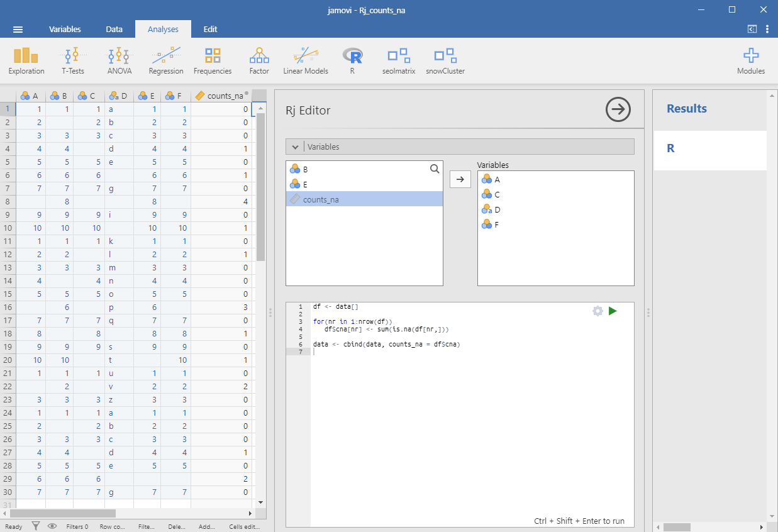Viewport: 778px width, 532px height.
Task: Select variable C in the Variables box
Action: (556, 194)
